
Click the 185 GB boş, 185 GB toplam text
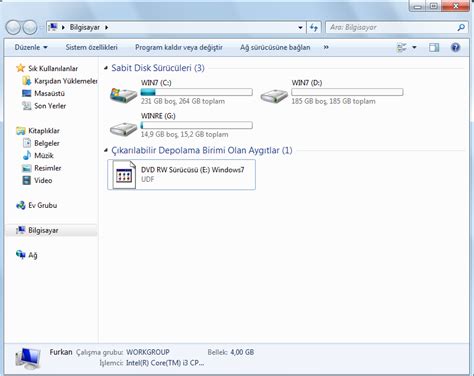tap(333, 101)
